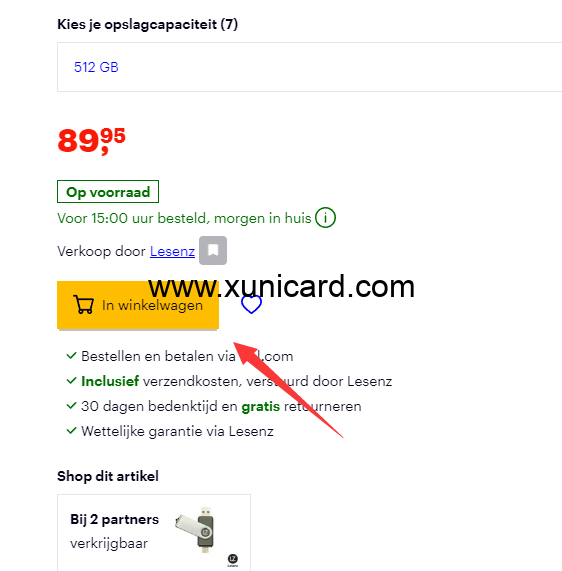Click the USB stick product thumbnail

coord(196,530)
